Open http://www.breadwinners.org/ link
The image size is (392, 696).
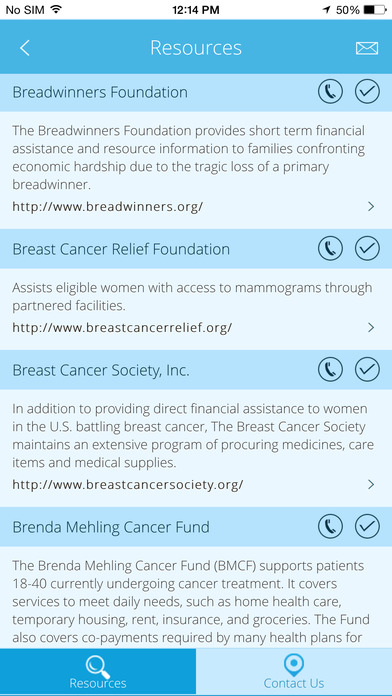tap(107, 206)
